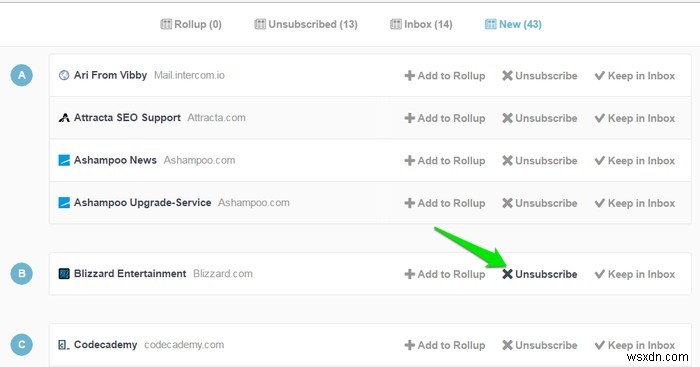Click the Codecademy logo icon
Screen dimensions: 700x367
click(x=64, y=344)
